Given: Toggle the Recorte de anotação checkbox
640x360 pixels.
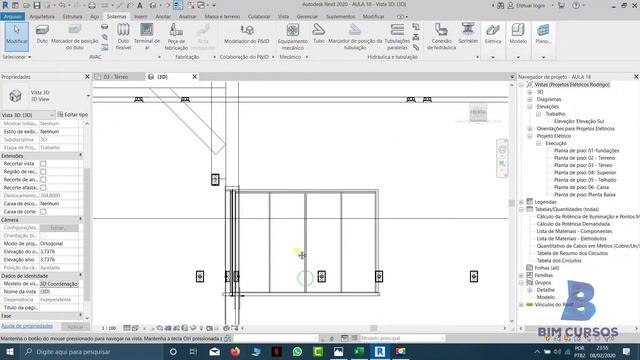Looking at the screenshot, I should coord(43,180).
